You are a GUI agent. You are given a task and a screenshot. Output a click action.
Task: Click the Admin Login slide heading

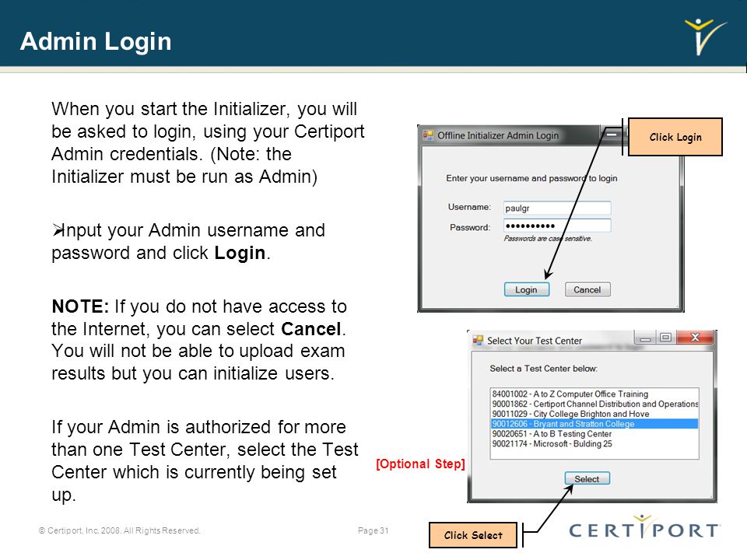click(96, 41)
